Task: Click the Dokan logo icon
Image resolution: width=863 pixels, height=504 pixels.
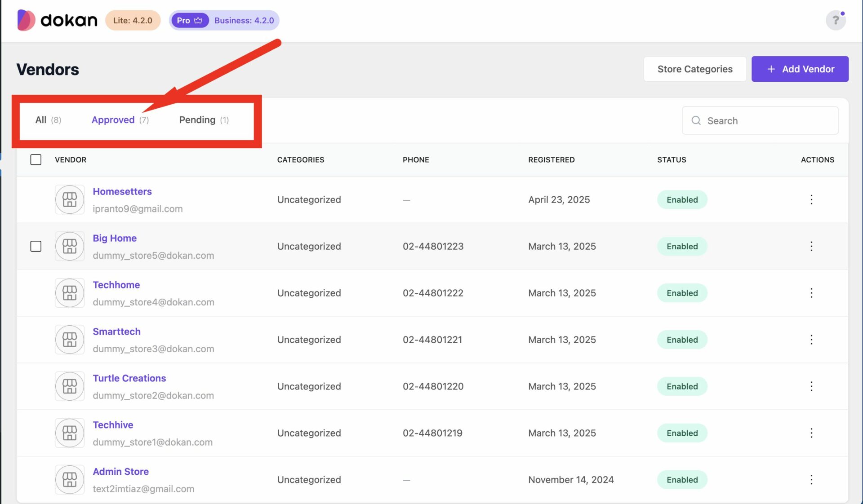Action: pyautogui.click(x=26, y=20)
